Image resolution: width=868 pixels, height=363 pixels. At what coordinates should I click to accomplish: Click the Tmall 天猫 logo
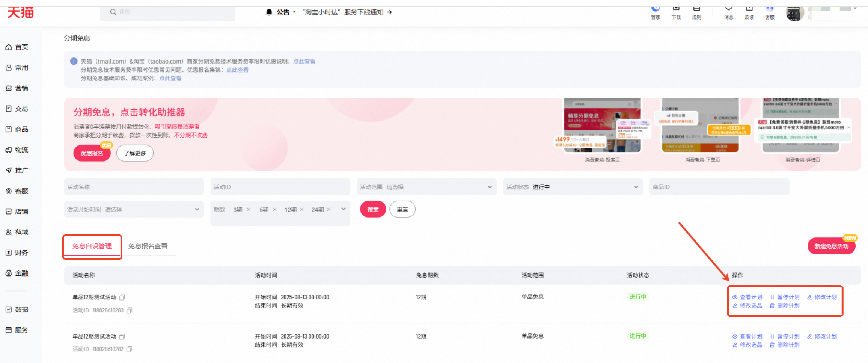(20, 12)
